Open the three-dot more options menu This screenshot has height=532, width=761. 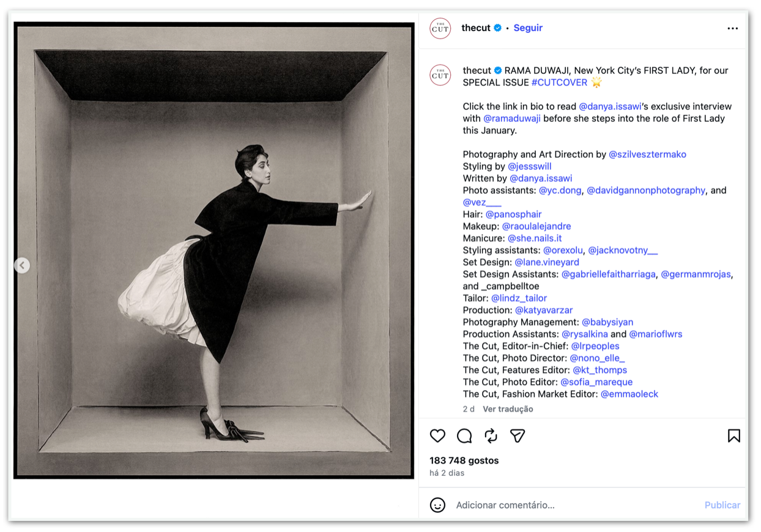point(732,28)
